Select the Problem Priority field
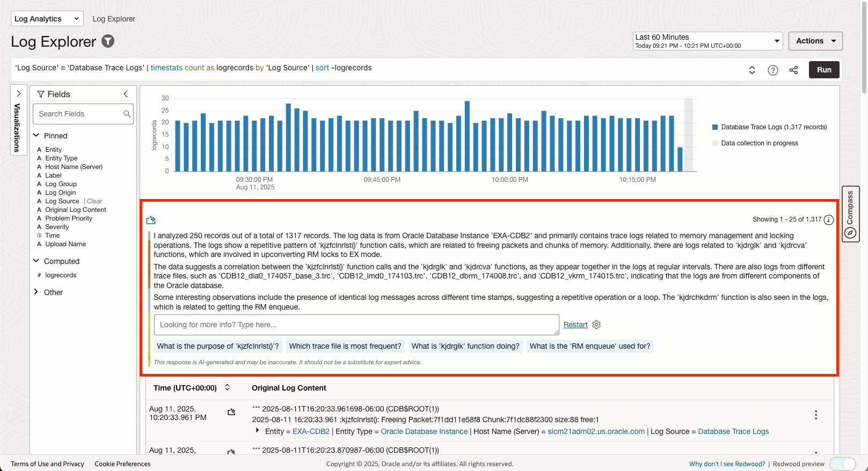Image resolution: width=868 pixels, height=471 pixels. point(69,218)
